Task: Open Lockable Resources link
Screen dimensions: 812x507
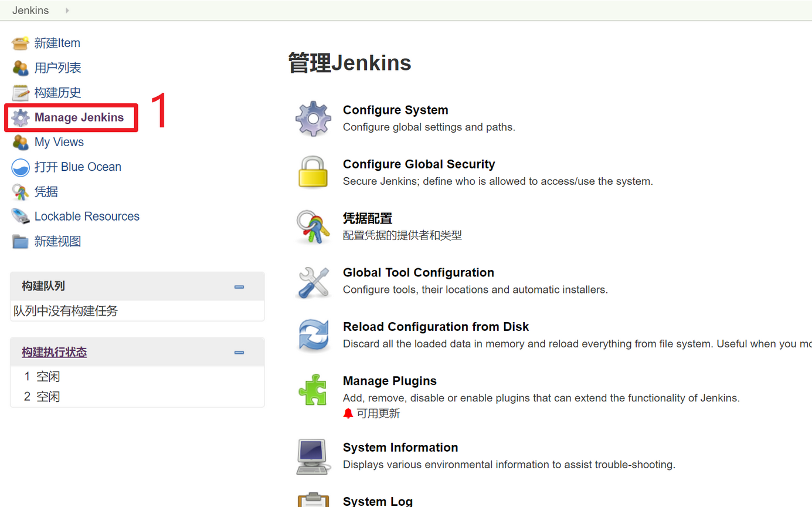Action: click(87, 217)
